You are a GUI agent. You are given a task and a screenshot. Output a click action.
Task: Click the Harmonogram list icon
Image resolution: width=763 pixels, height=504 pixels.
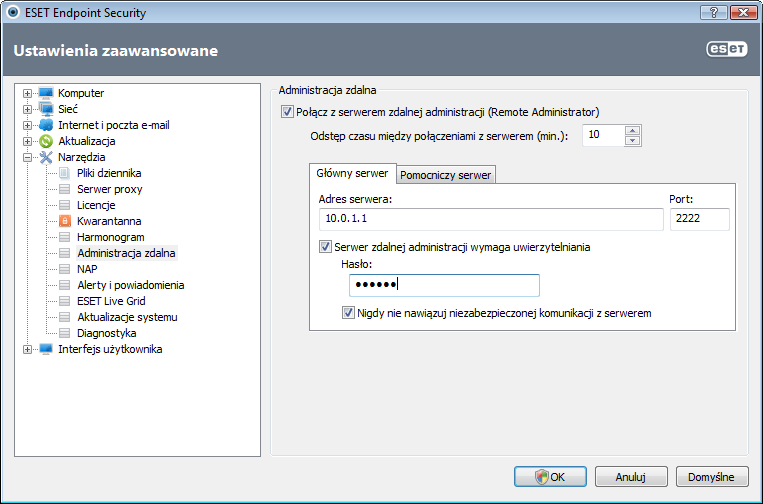pyautogui.click(x=64, y=237)
